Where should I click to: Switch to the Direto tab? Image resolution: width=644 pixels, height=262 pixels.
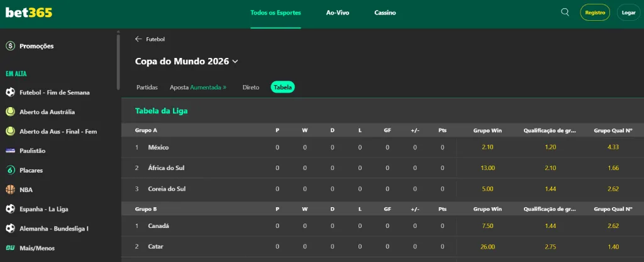pyautogui.click(x=251, y=88)
